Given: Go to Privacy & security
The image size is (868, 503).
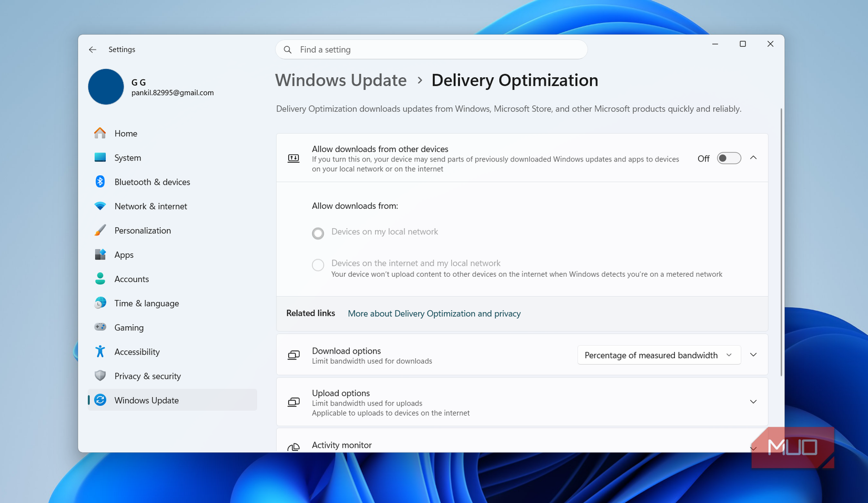Looking at the screenshot, I should [x=173, y=375].
